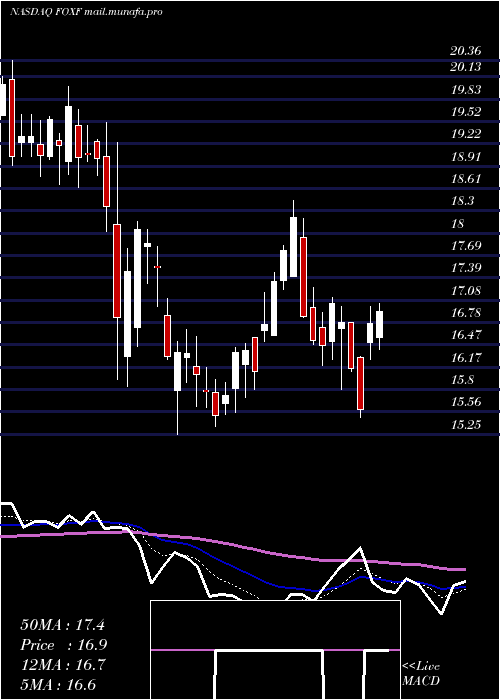
Task: Click the 12MA : 16.7 indicator text
Action: [x=62, y=665]
